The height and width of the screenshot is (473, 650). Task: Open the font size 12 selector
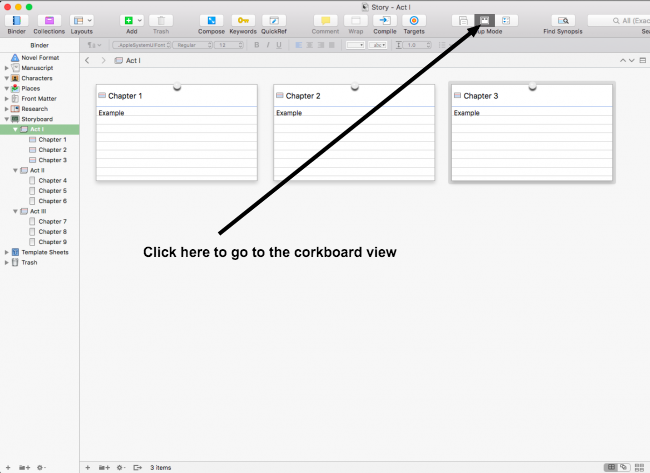tap(229, 45)
